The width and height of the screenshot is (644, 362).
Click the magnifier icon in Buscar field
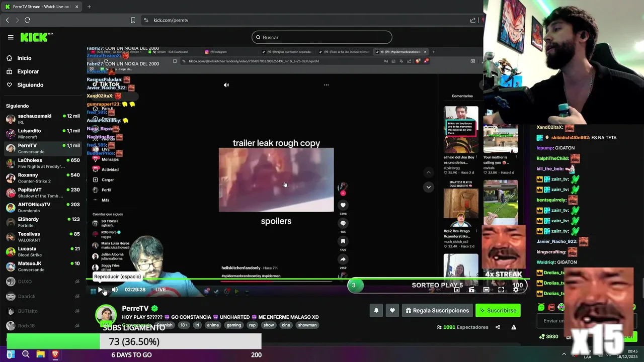258,37
